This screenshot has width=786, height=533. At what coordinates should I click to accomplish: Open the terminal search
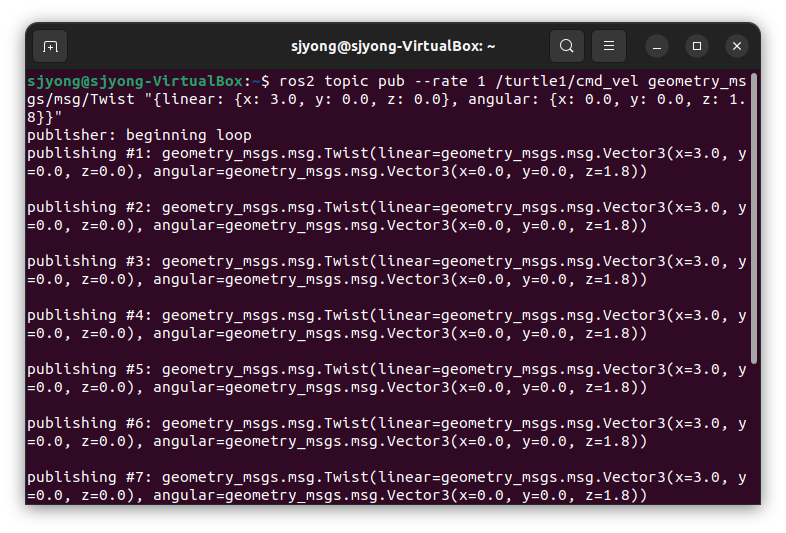point(566,46)
